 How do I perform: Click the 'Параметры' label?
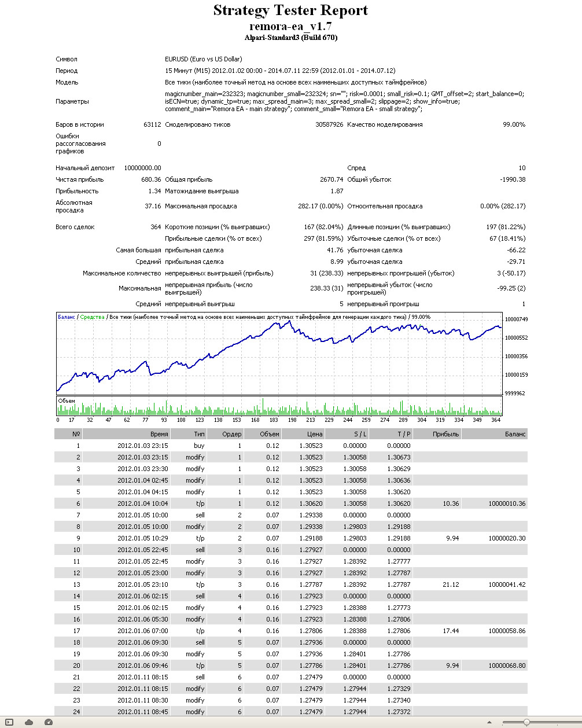coord(72,101)
